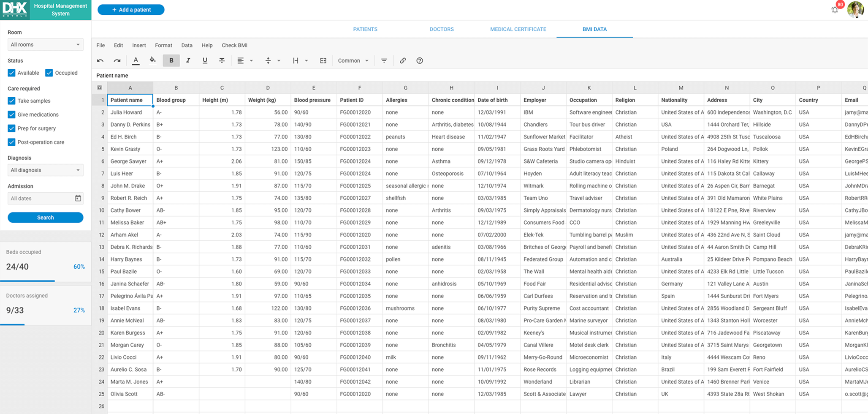Click the Search button
The width and height of the screenshot is (868, 414).
click(x=46, y=218)
